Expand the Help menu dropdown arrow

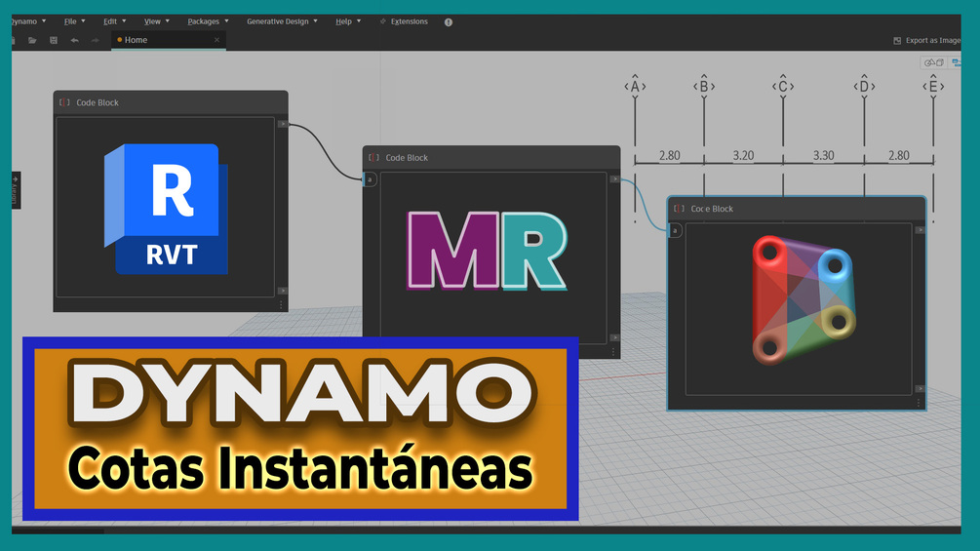[359, 21]
